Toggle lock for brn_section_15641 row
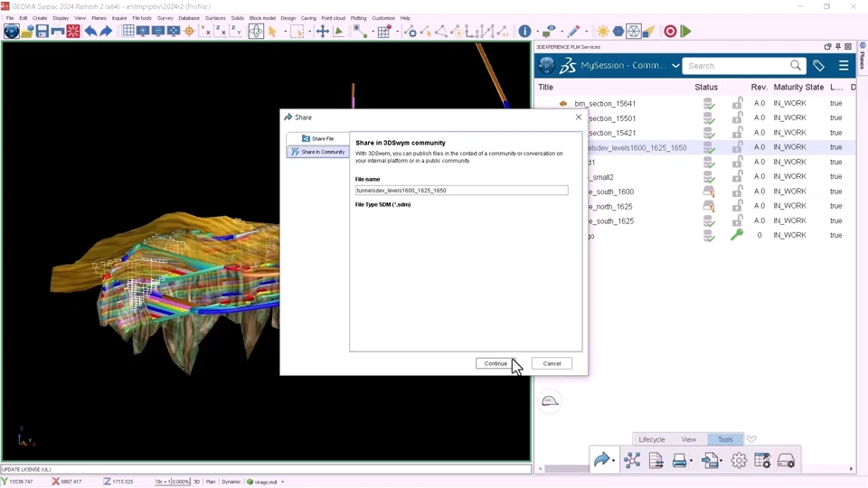868x488 pixels. click(x=738, y=103)
